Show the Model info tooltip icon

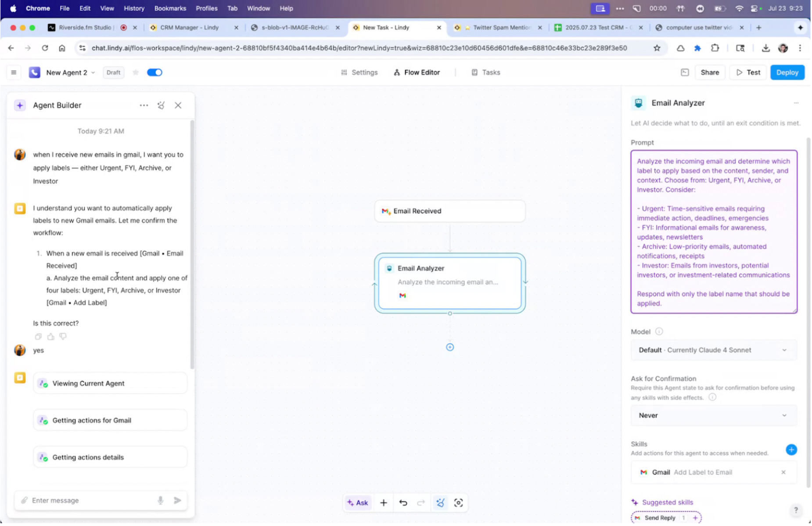659,332
